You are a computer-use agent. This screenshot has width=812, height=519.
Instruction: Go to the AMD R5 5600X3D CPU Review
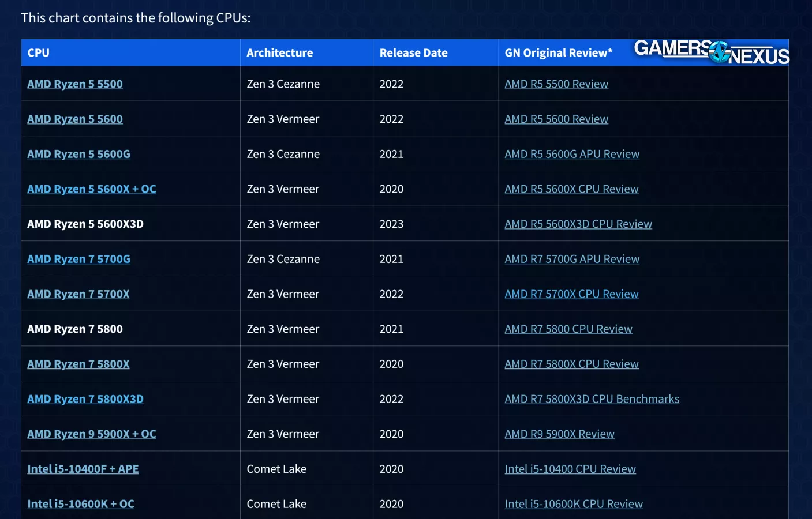(x=578, y=224)
